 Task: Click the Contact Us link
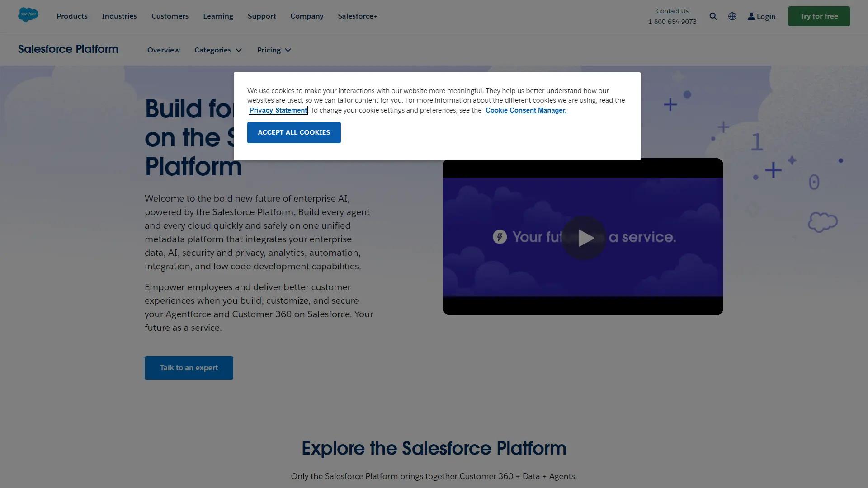click(672, 11)
